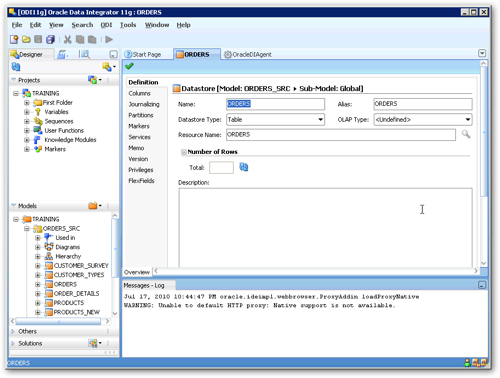
Task: Select the Partitions section
Action: click(141, 115)
